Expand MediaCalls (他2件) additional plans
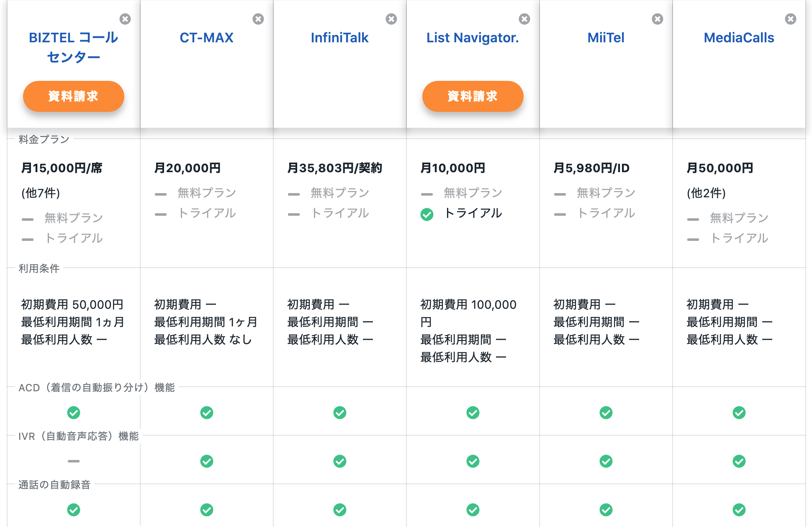The width and height of the screenshot is (812, 527). point(707,193)
